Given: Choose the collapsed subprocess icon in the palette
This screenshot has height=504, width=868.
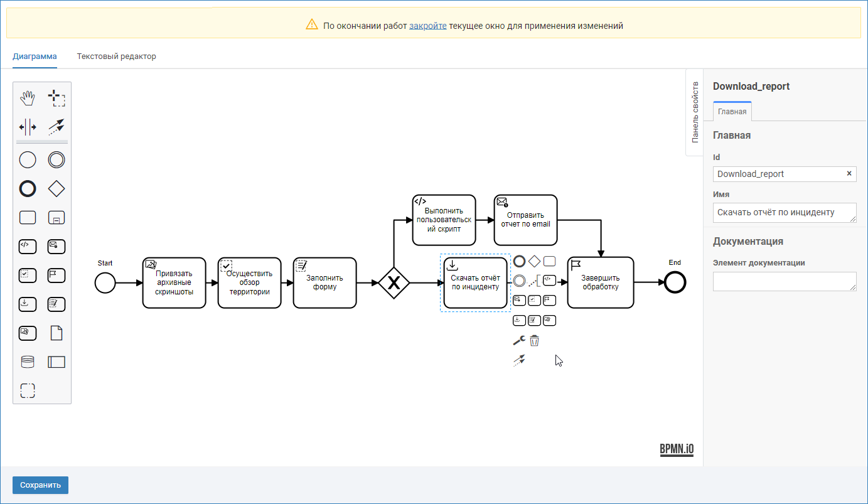Looking at the screenshot, I should click(x=56, y=218).
